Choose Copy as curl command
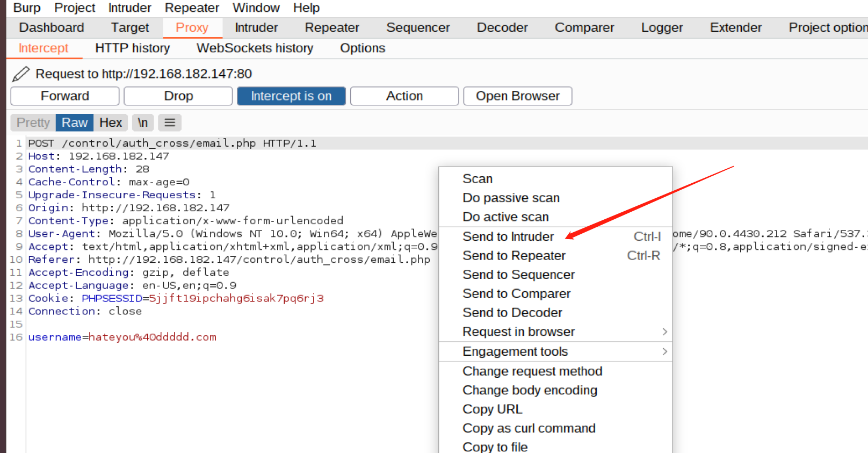This screenshot has height=453, width=868. [529, 428]
